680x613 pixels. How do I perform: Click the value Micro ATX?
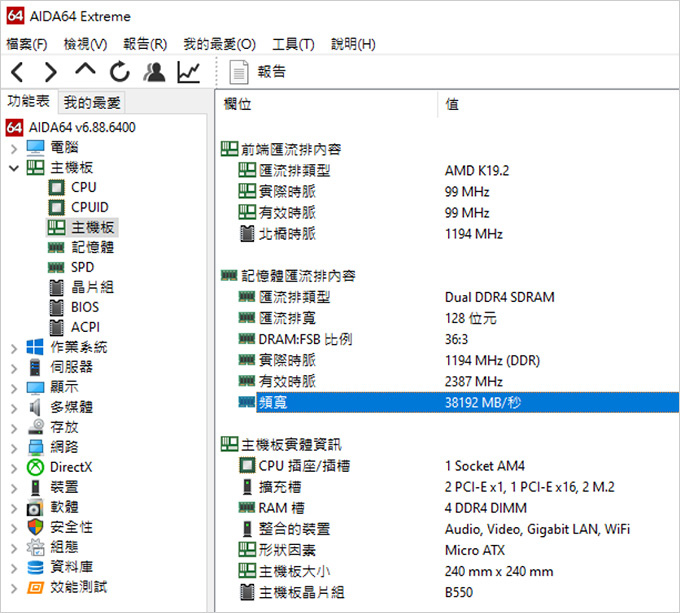tap(475, 550)
